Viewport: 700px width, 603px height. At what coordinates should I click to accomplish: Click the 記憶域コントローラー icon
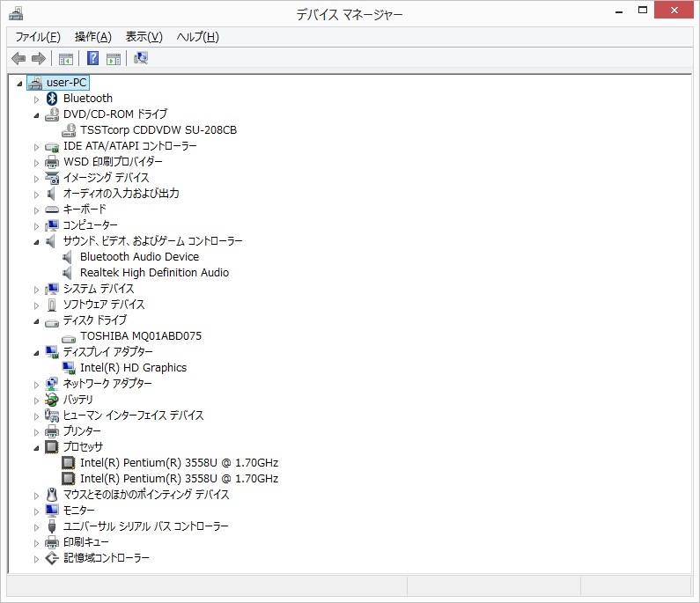52,558
